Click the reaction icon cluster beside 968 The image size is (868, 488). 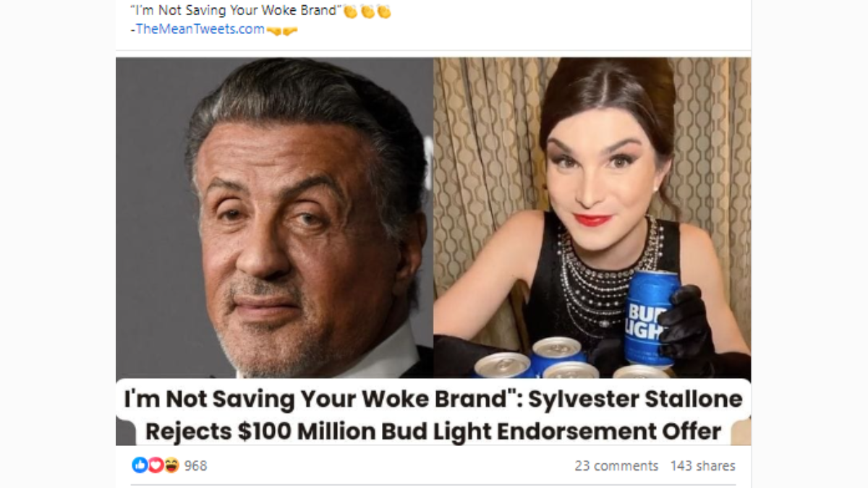tap(156, 464)
